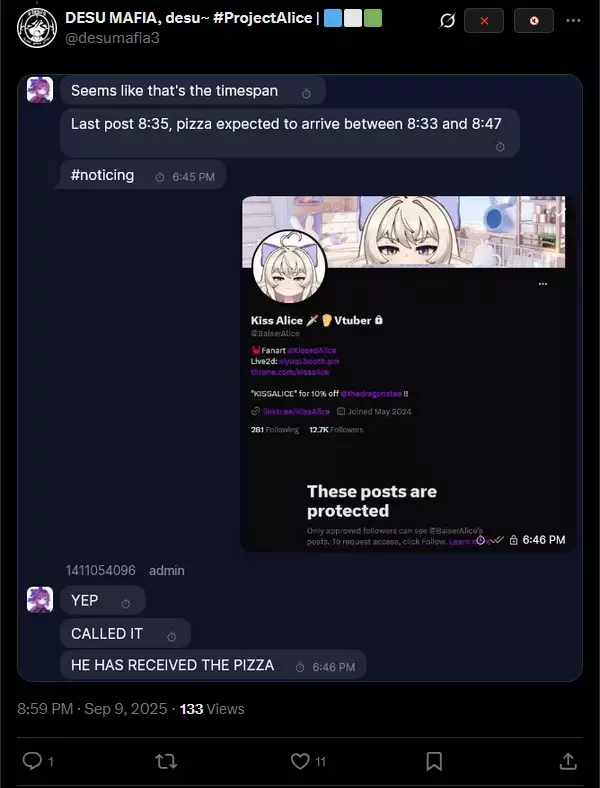Click the Grok slashed-circle icon
The width and height of the screenshot is (600, 788).
pyautogui.click(x=447, y=21)
